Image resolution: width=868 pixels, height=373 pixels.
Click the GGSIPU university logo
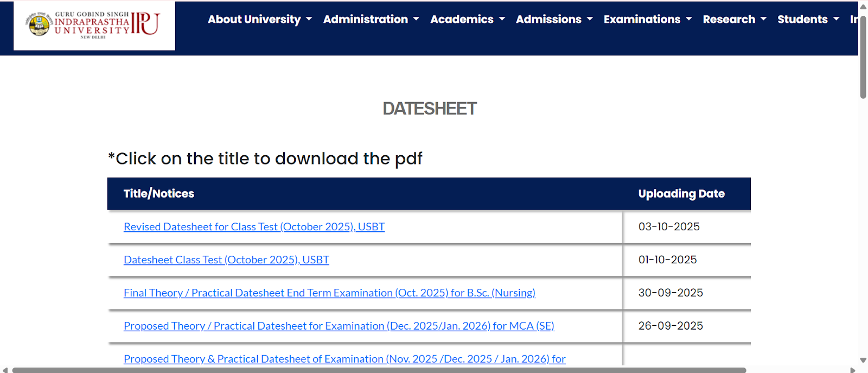tap(94, 25)
